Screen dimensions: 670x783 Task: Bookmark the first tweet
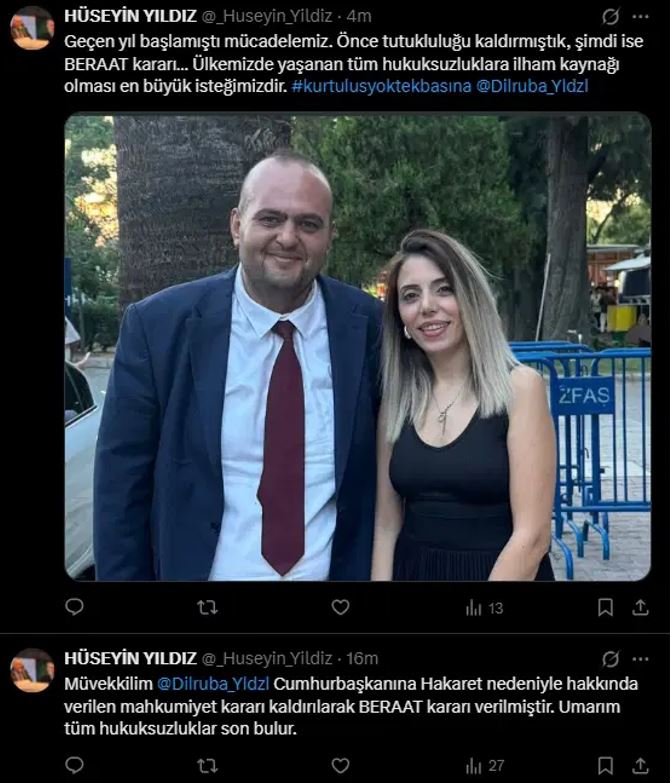click(x=605, y=607)
